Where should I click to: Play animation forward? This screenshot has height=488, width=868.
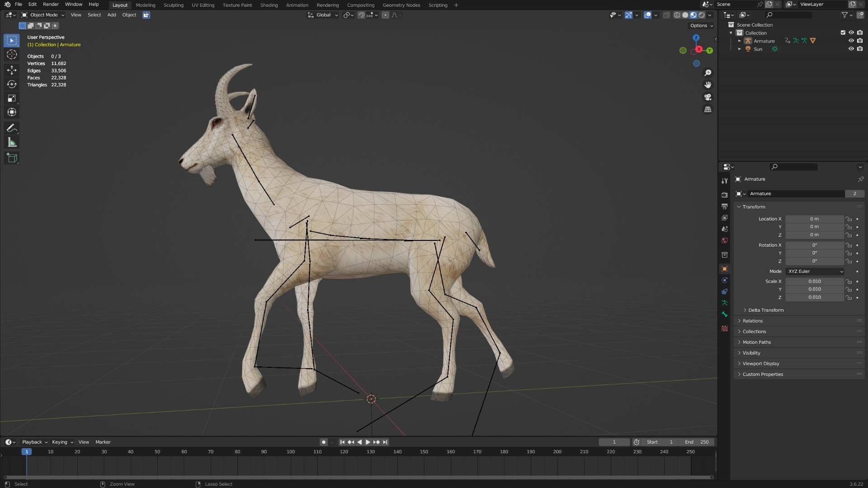point(368,442)
